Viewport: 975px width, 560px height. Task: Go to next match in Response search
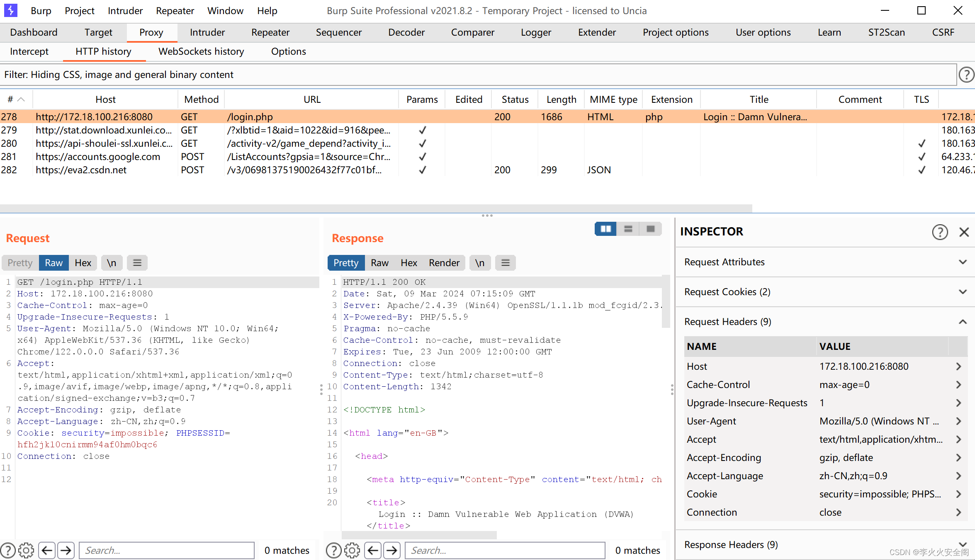click(x=392, y=550)
